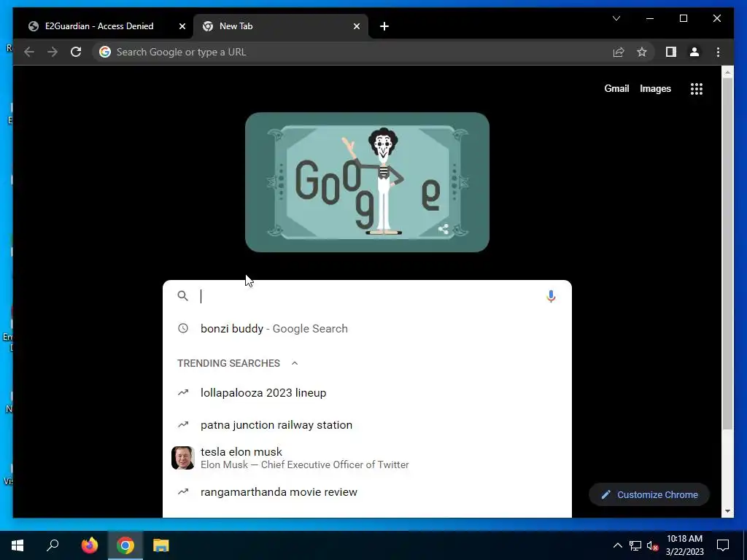747x560 pixels.
Task: Choose patna junction railway station suggestion
Action: (x=367, y=425)
